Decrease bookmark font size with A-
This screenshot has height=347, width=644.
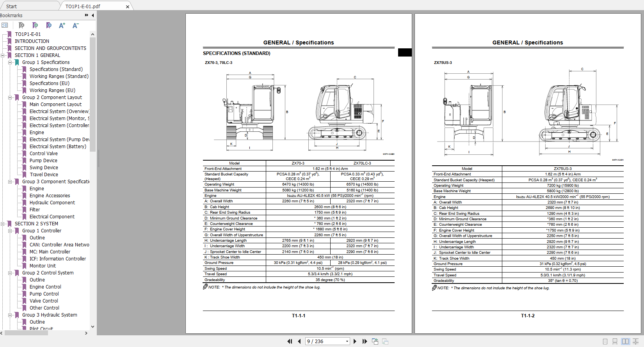tap(76, 25)
